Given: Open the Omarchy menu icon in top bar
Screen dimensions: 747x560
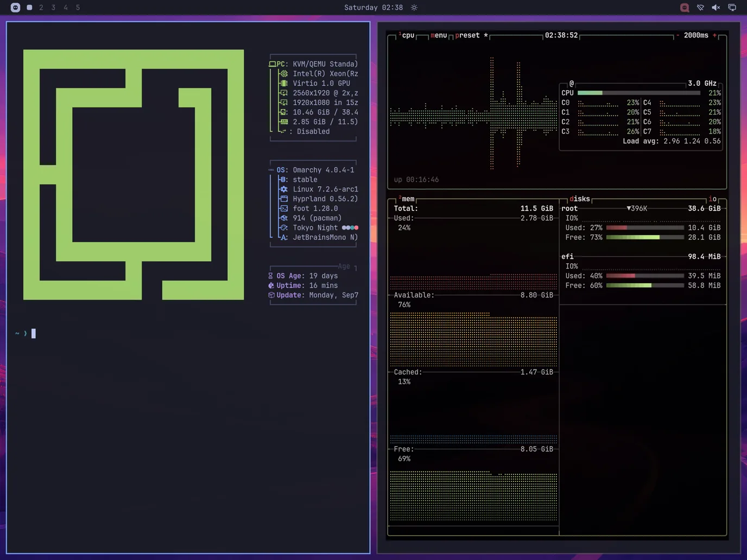Looking at the screenshot, I should point(15,8).
